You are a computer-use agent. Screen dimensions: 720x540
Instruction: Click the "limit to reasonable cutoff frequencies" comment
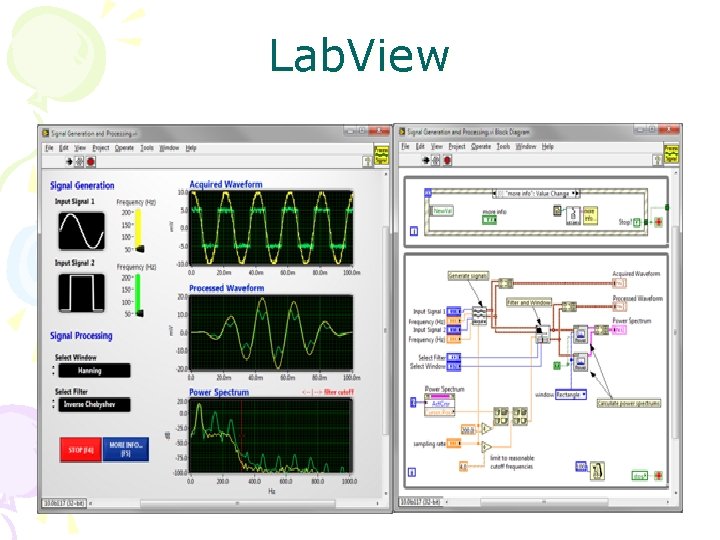[512, 462]
